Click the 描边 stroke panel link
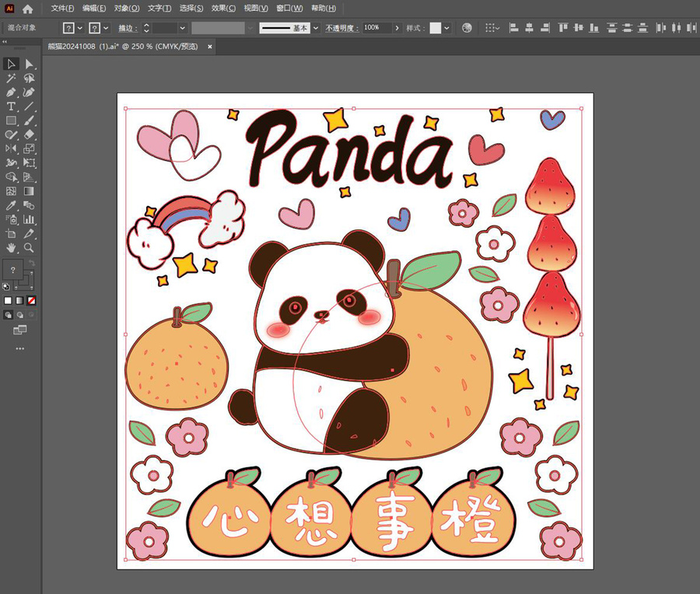 tap(128, 28)
